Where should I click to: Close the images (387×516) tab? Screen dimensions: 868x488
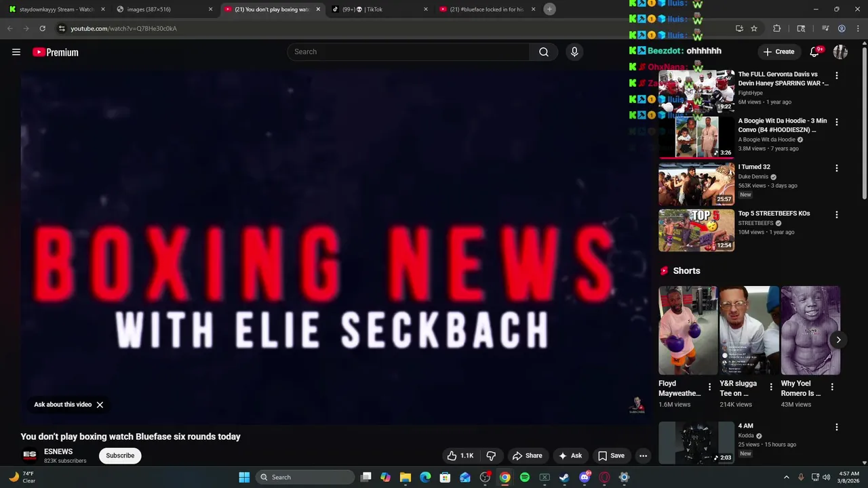tap(210, 9)
